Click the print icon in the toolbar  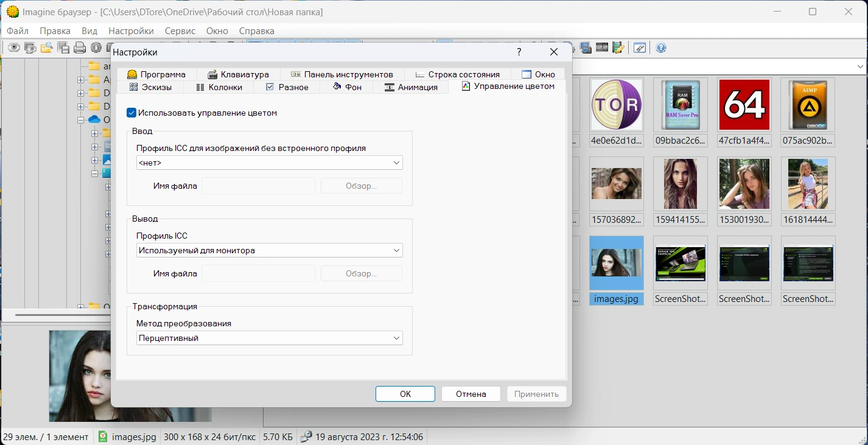tap(80, 48)
